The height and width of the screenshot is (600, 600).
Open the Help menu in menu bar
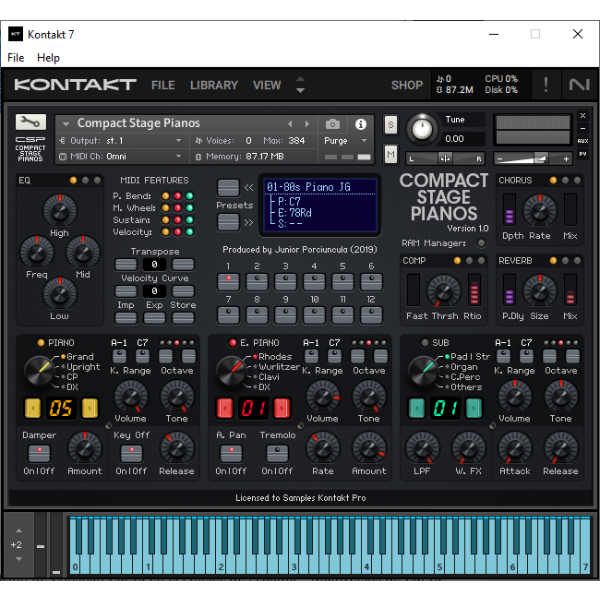click(x=48, y=58)
